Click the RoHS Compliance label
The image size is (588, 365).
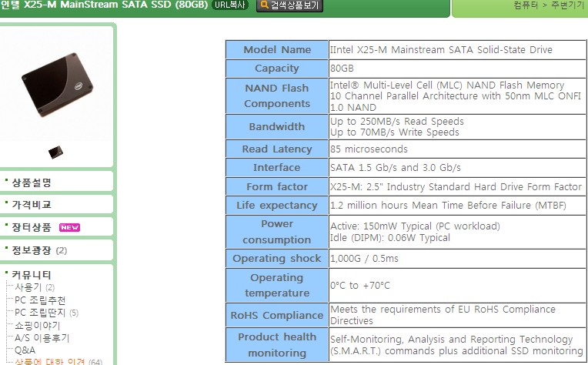(x=277, y=315)
